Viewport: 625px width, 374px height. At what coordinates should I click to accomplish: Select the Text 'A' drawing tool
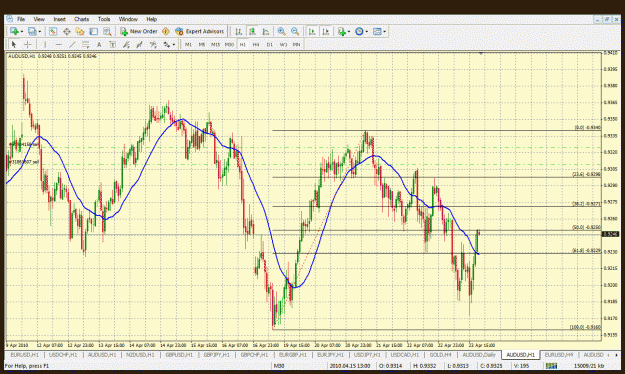coord(99,44)
